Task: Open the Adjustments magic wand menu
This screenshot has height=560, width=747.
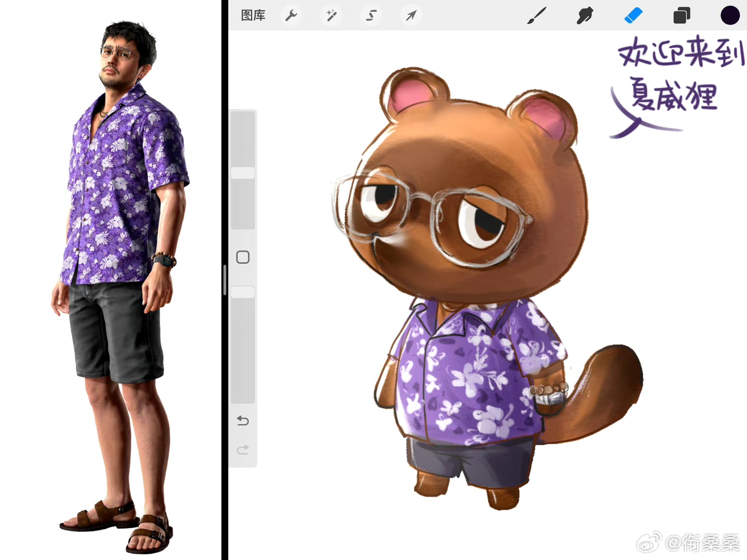Action: pyautogui.click(x=331, y=16)
